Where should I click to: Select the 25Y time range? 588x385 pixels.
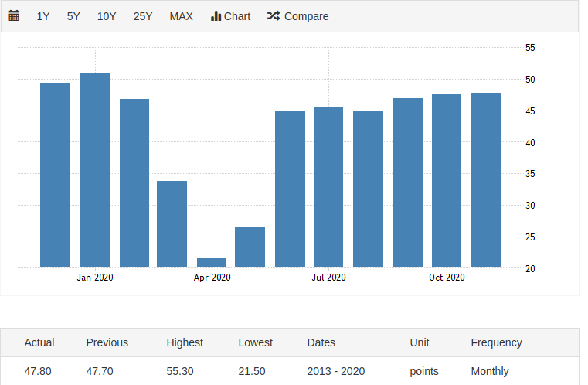click(x=143, y=16)
